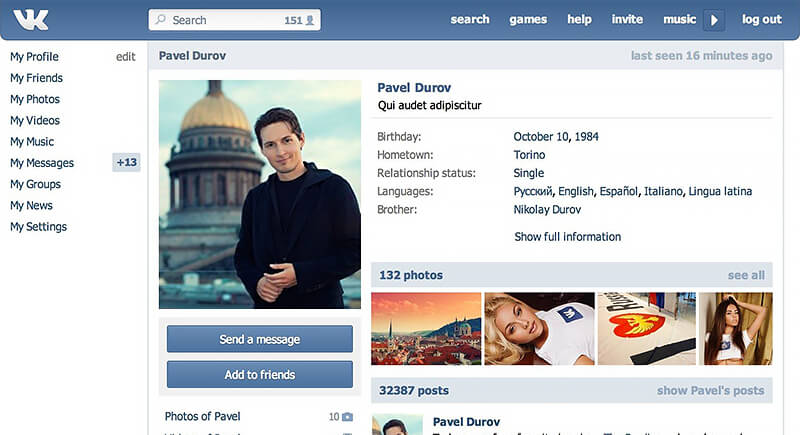Image resolution: width=800 pixels, height=435 pixels.
Task: Click the +13 messages counter badge
Action: (x=127, y=162)
